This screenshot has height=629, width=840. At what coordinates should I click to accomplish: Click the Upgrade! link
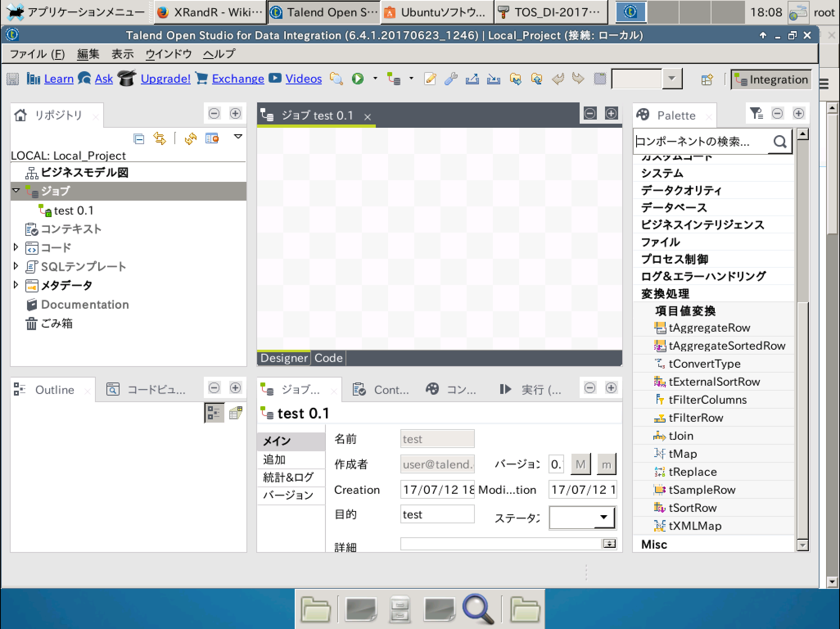pos(165,78)
